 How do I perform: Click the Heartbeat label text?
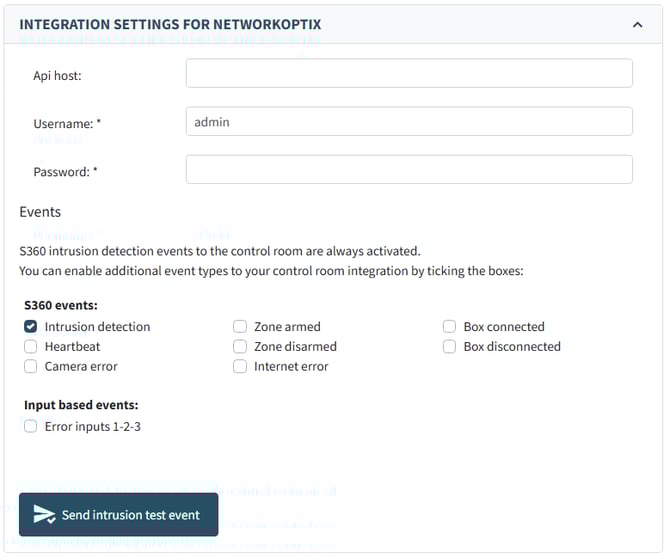pyautogui.click(x=72, y=347)
